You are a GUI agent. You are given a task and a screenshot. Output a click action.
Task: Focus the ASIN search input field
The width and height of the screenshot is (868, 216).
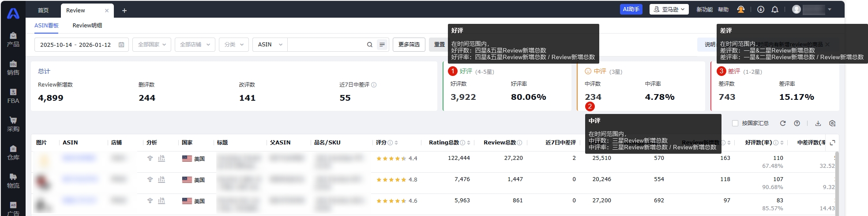[327, 45]
